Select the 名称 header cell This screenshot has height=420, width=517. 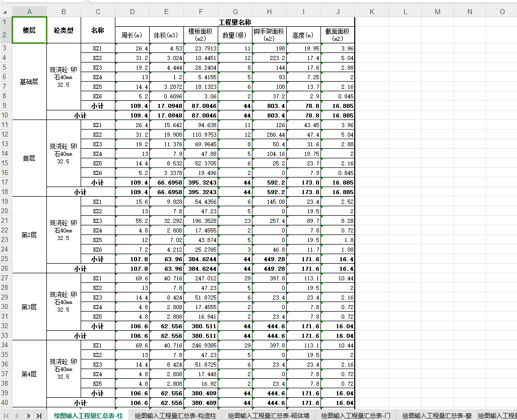pos(98,30)
